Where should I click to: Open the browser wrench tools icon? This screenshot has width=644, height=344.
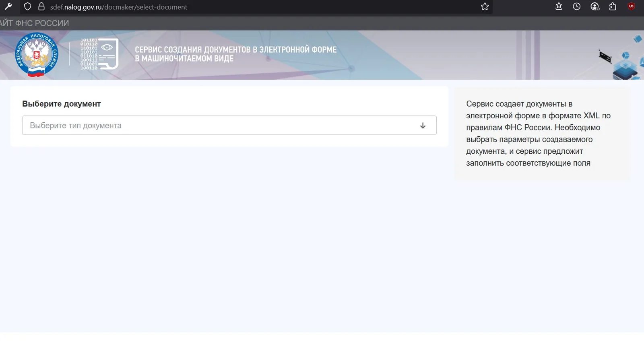[x=8, y=6]
